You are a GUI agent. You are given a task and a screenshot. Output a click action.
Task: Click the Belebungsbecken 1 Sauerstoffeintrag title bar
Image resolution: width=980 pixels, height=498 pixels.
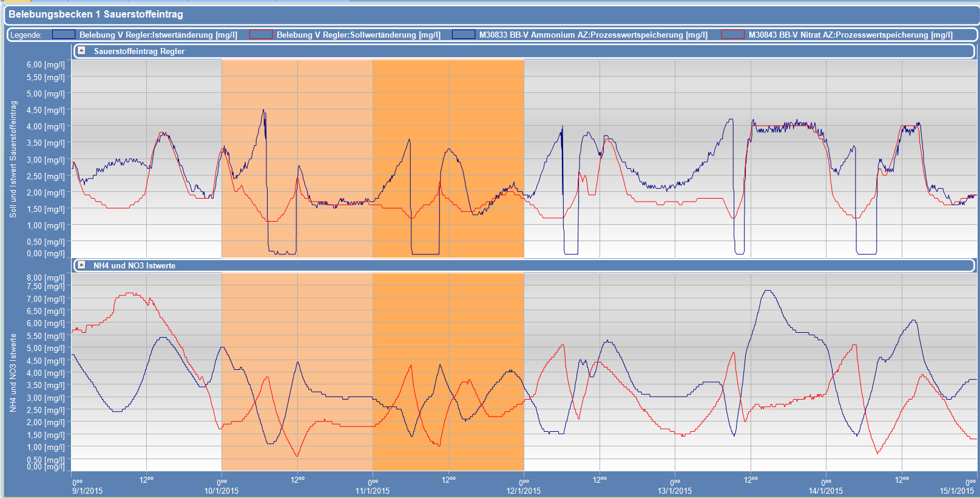(x=95, y=14)
